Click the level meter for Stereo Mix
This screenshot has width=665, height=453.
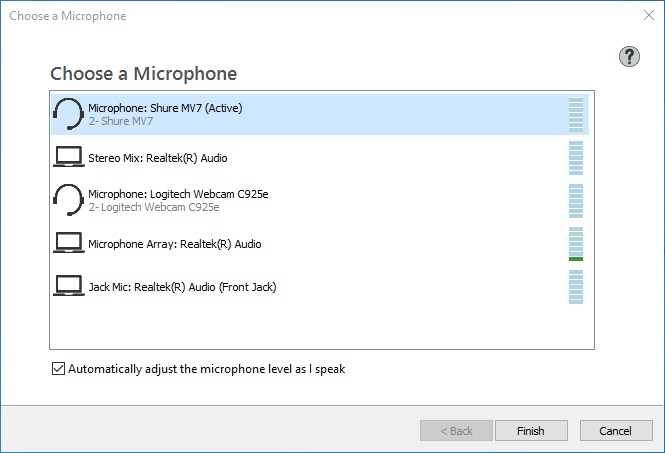point(576,158)
